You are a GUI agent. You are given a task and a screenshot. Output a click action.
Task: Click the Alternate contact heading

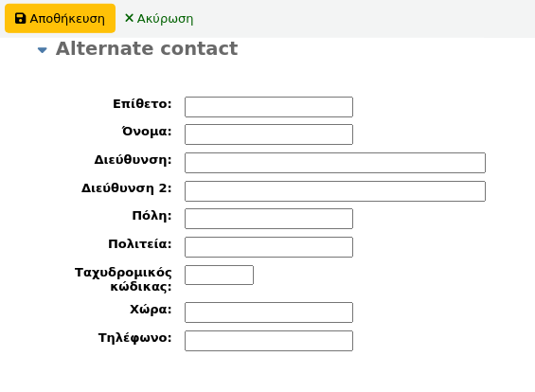(x=147, y=48)
